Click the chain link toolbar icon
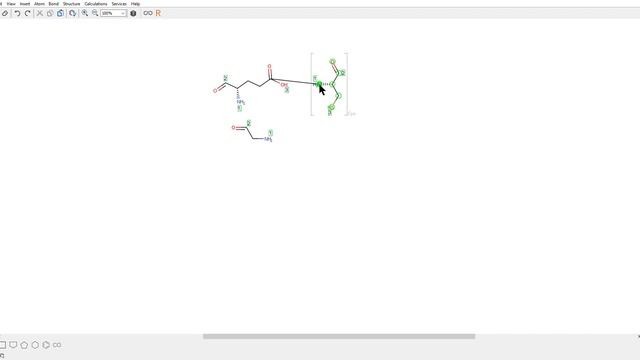Image resolution: width=640 pixels, height=360 pixels. click(148, 13)
